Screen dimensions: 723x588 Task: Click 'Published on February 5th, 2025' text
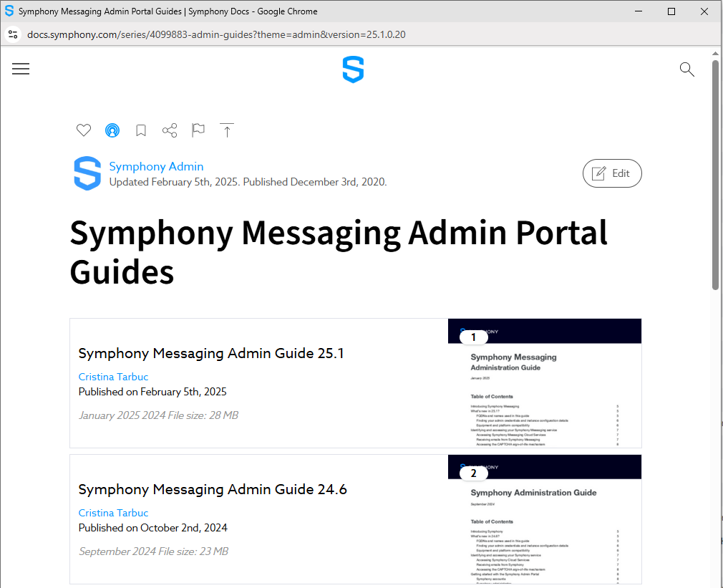pyautogui.click(x=152, y=392)
